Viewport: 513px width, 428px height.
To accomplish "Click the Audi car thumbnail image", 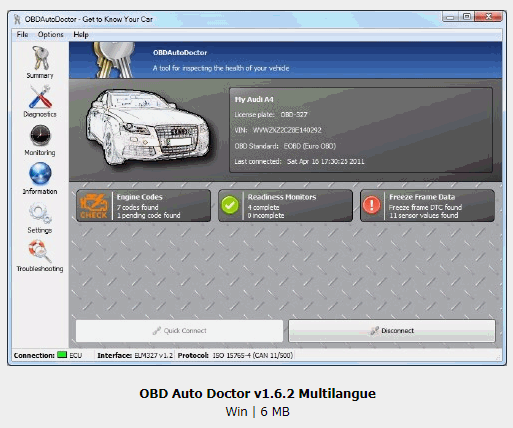I will pyautogui.click(x=148, y=127).
